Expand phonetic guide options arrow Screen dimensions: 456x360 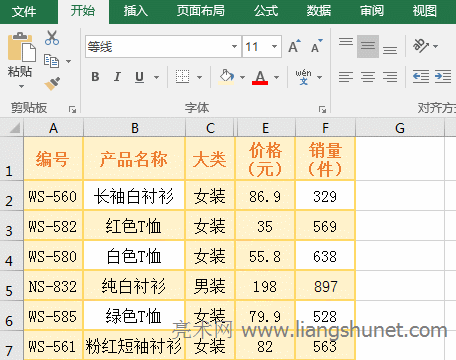319,77
